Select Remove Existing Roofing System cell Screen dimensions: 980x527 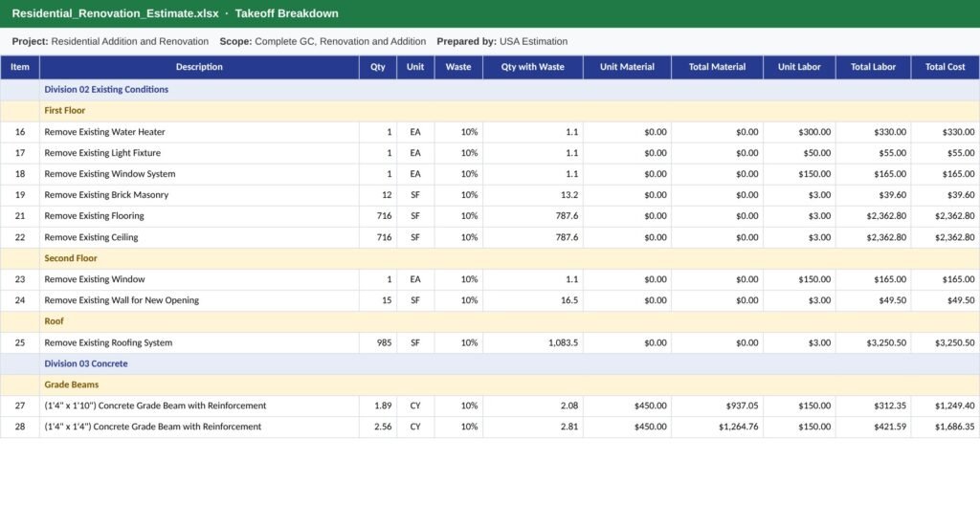coord(199,342)
